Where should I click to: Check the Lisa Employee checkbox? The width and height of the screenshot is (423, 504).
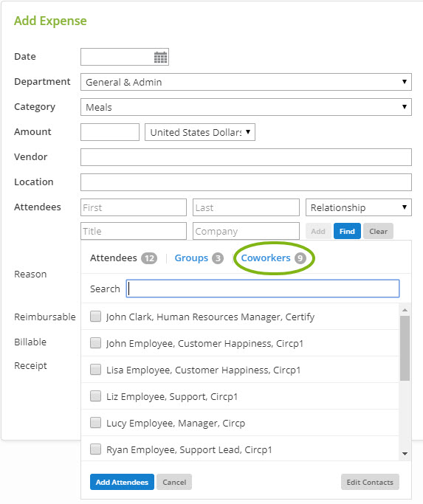click(95, 370)
